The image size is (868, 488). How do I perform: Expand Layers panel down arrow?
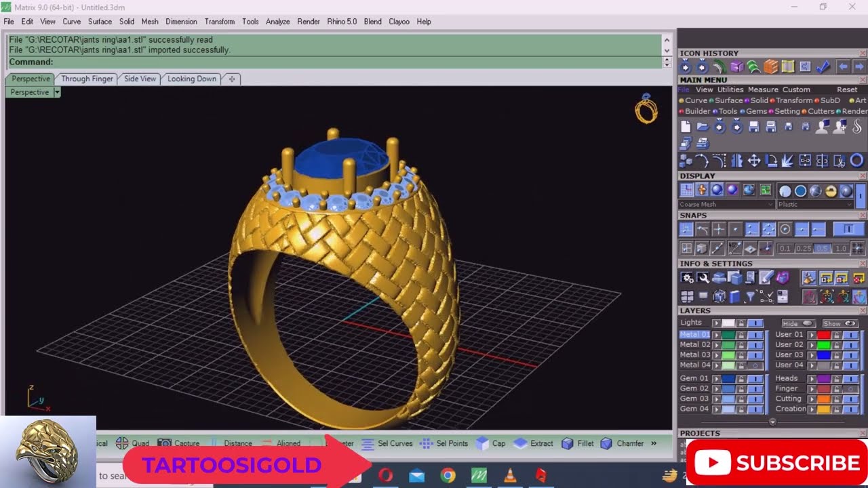click(x=772, y=422)
